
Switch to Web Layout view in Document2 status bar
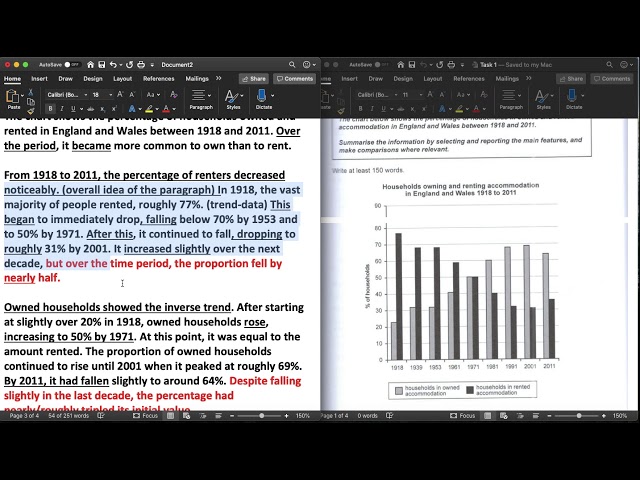[x=187, y=416]
